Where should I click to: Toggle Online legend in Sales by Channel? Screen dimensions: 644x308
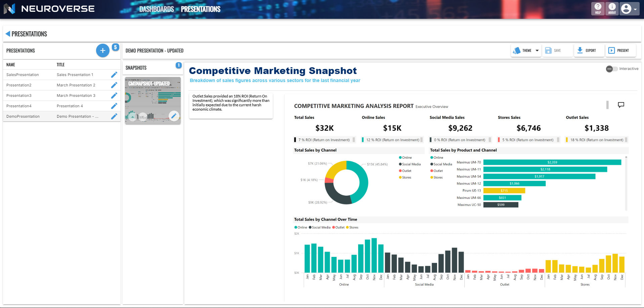405,157
